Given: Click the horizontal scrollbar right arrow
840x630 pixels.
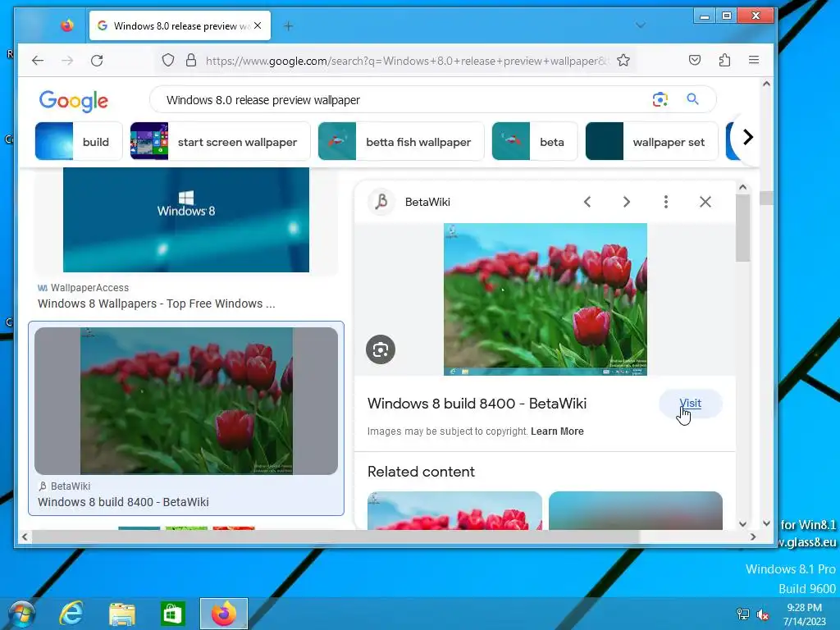Looking at the screenshot, I should click(753, 536).
